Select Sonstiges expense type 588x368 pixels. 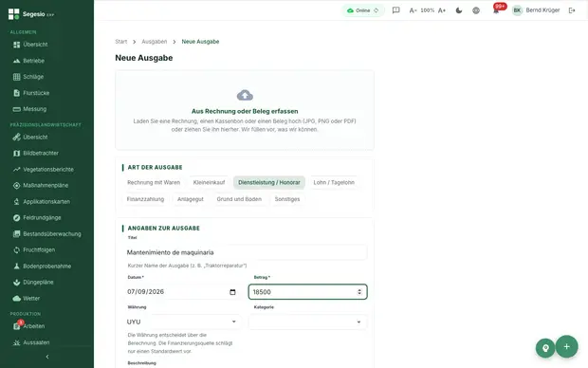coord(287,199)
